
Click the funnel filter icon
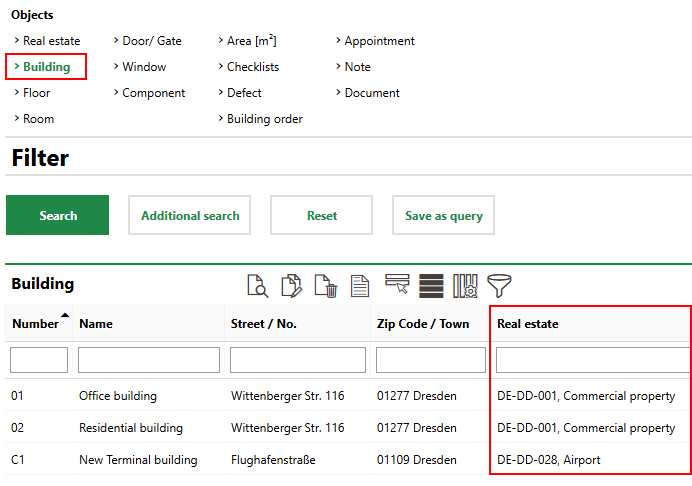click(499, 285)
